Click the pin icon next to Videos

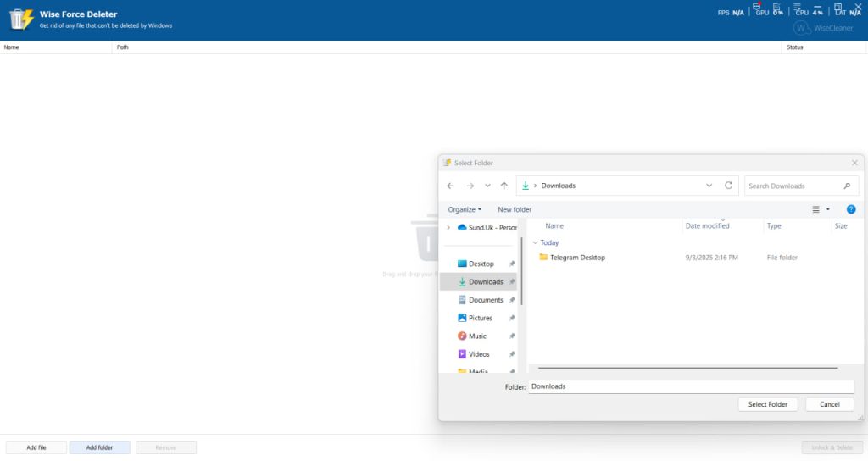[512, 354]
